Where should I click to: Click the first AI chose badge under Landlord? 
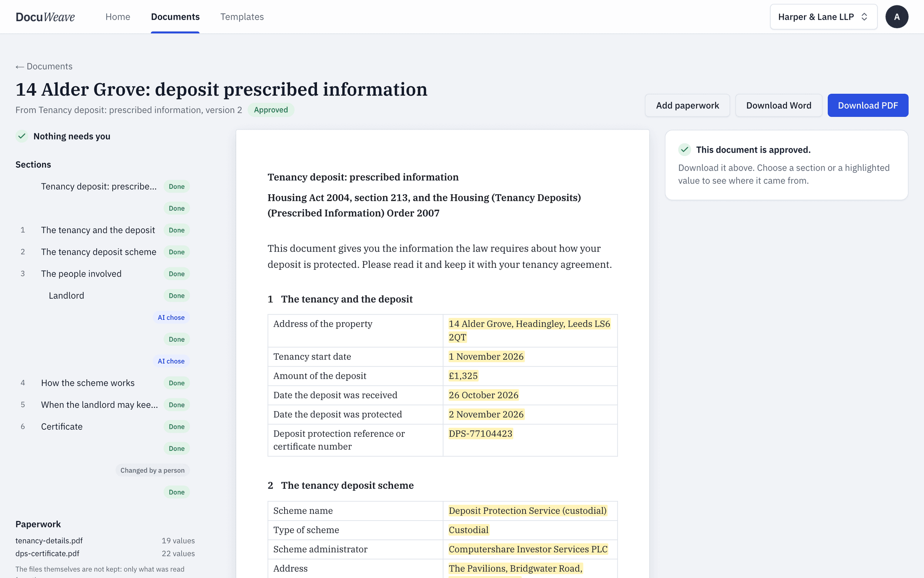171,318
